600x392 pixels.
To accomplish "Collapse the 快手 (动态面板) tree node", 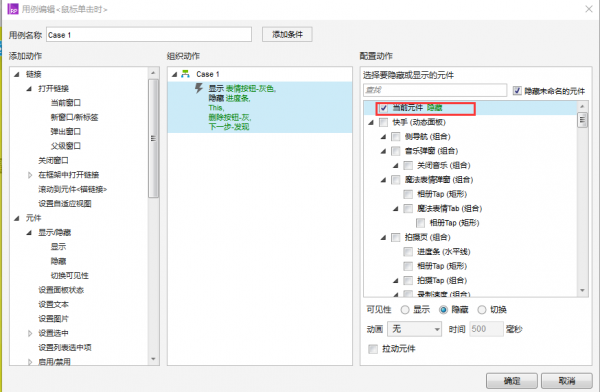I will pos(371,122).
